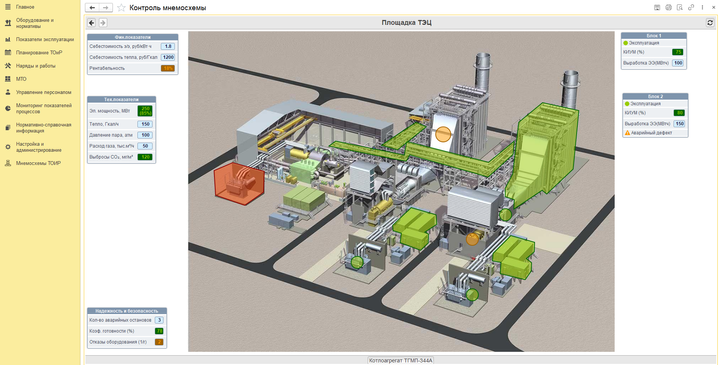This screenshot has width=720, height=365.
Task: Go forward with top navigation right arrow
Action: pyautogui.click(x=106, y=7)
